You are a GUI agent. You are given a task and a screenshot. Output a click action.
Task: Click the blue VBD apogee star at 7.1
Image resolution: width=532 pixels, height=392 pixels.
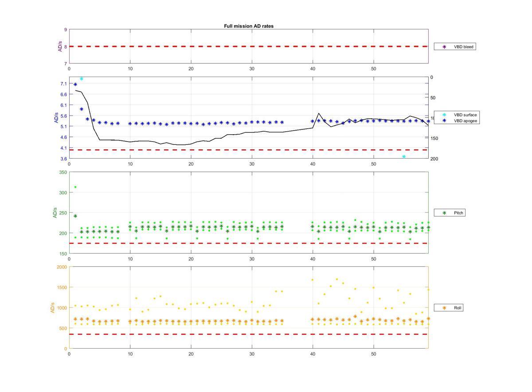[x=75, y=84]
